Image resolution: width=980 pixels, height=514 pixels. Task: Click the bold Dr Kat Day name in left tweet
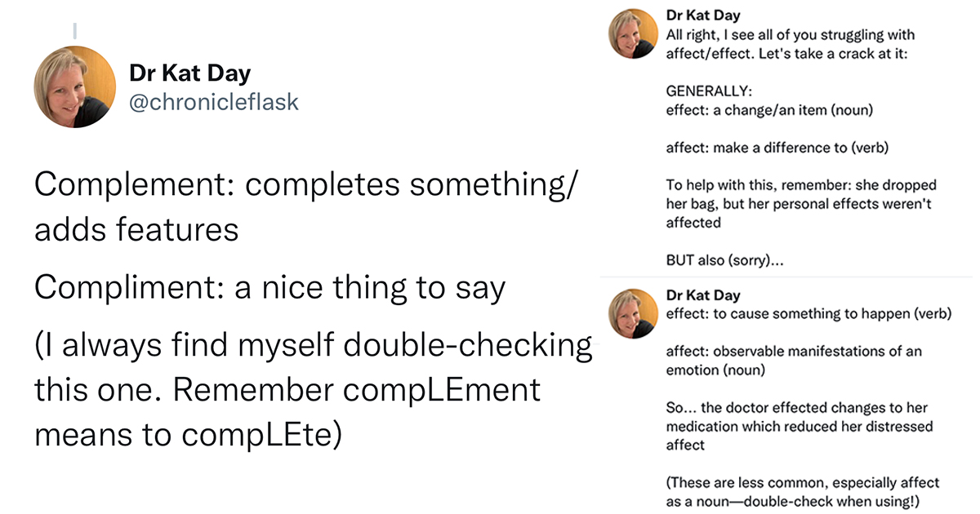(189, 73)
